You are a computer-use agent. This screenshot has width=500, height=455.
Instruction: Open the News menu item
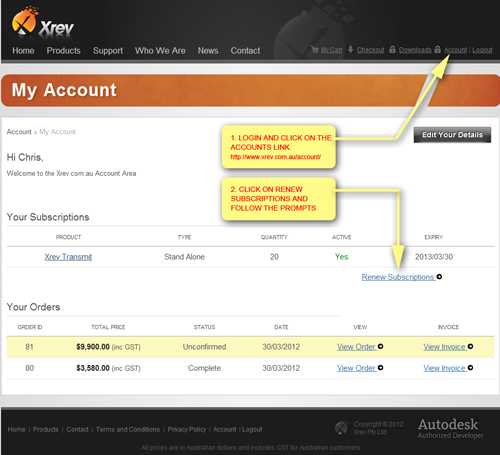click(208, 51)
